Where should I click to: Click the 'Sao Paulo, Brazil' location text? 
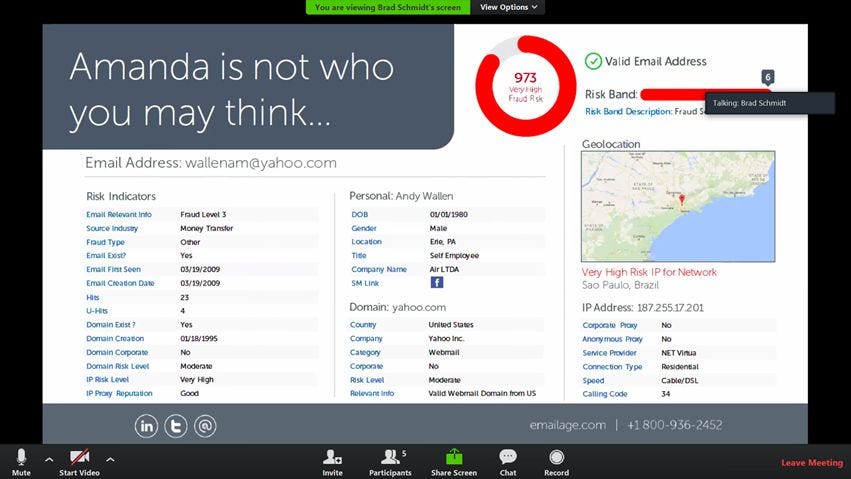620,285
